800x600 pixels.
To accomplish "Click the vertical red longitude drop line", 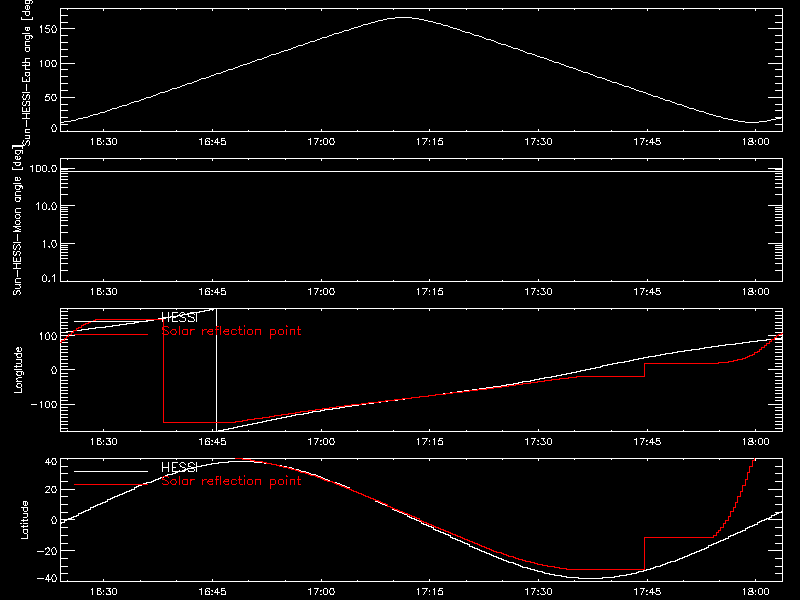I will [163, 371].
